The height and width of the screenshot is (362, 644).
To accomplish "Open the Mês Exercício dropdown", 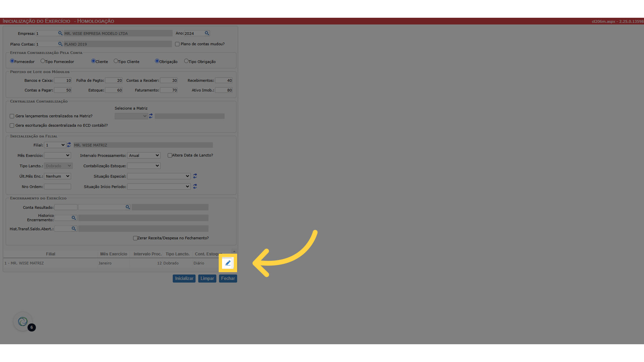I will [57, 156].
